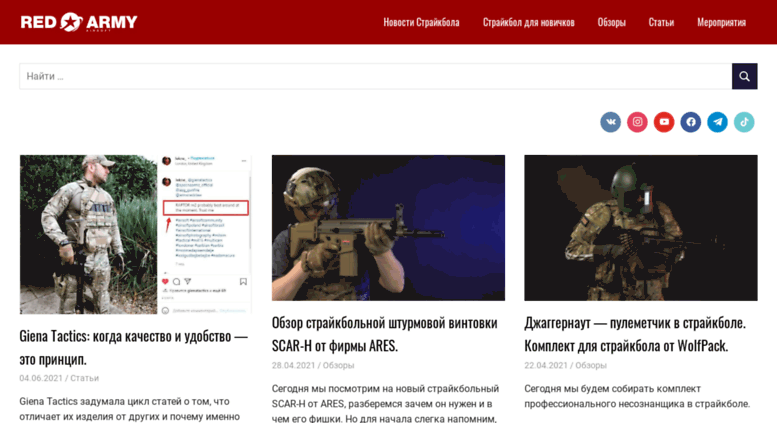Screen dimensions: 777x423
Task: Open the Facebook social icon
Action: (x=691, y=122)
